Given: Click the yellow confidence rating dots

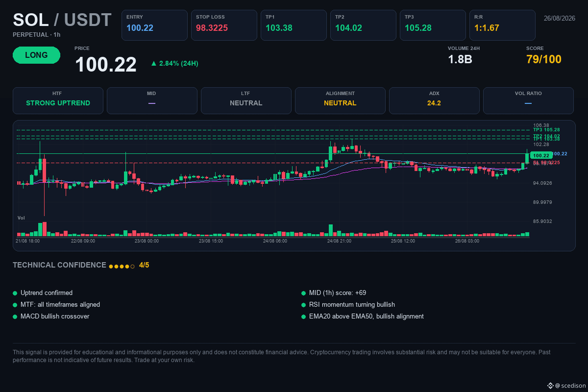Looking at the screenshot, I should click(122, 267).
